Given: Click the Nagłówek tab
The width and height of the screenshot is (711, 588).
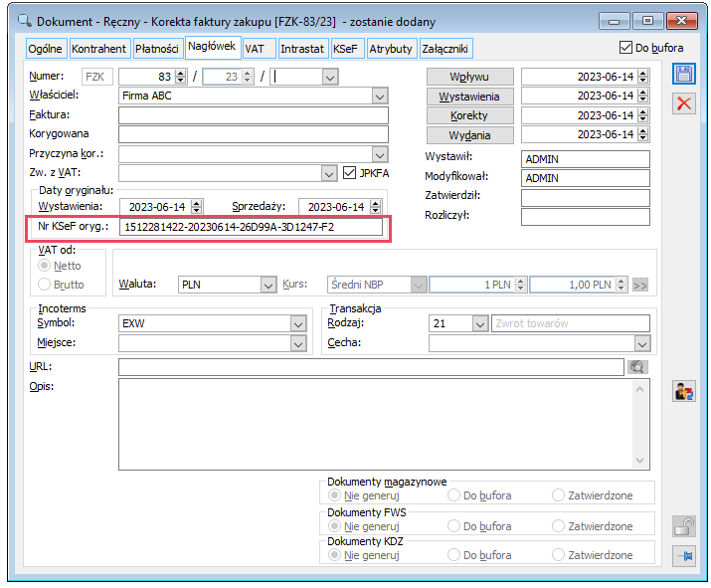Looking at the screenshot, I should coord(212,47).
